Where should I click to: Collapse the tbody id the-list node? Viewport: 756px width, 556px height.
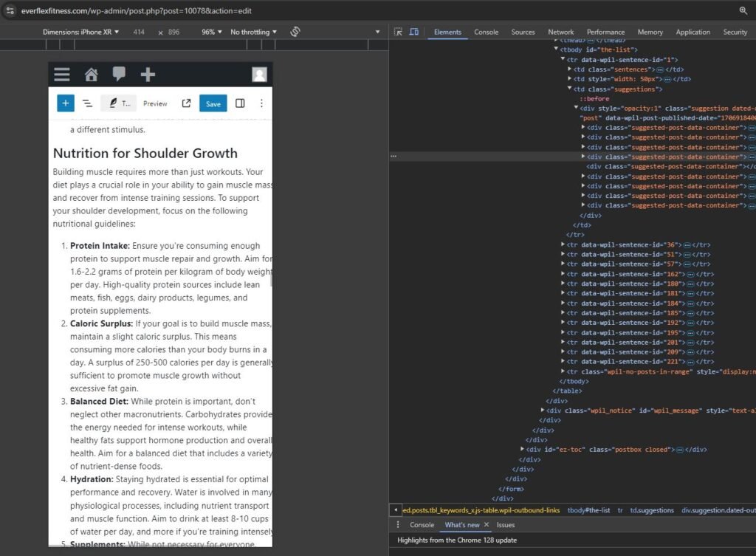(x=556, y=49)
